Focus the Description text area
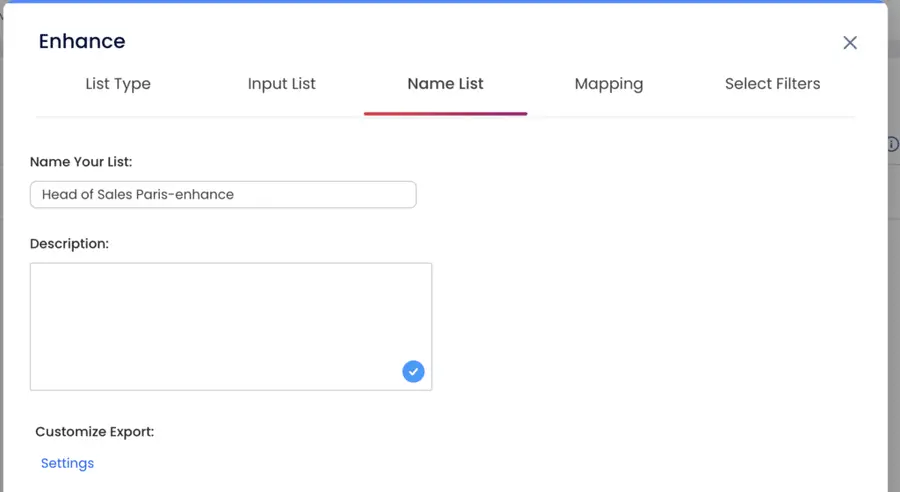This screenshot has width=900, height=492. coord(231,327)
